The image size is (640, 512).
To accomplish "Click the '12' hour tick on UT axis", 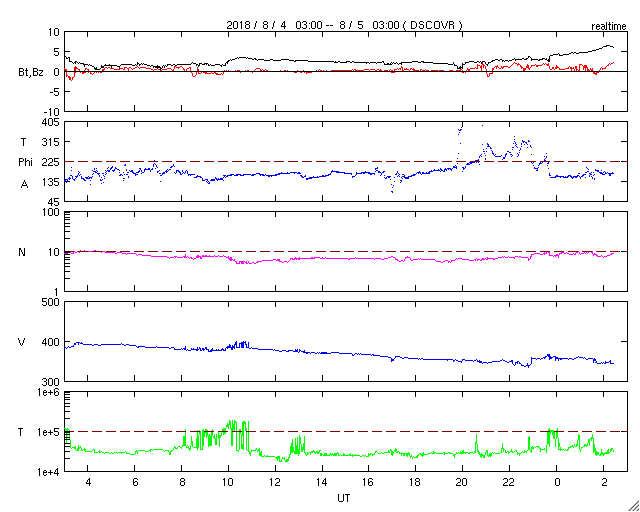I will 275,482.
